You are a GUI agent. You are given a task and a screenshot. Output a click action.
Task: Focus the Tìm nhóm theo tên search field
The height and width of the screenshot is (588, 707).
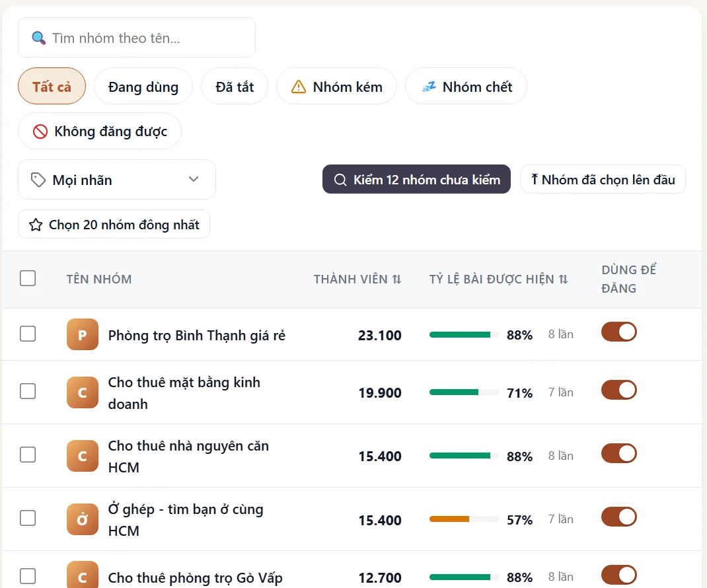click(x=137, y=38)
